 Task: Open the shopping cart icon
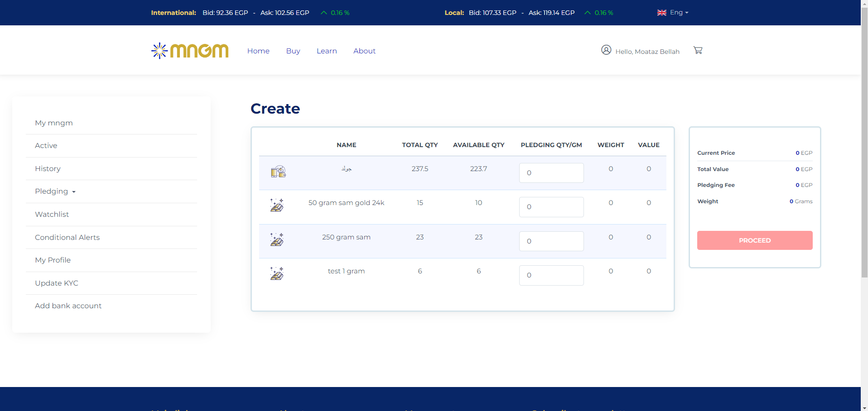click(698, 50)
